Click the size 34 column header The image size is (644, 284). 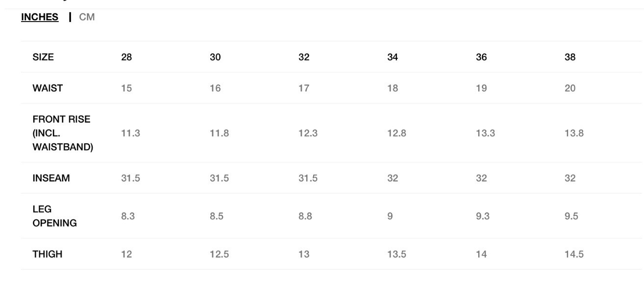pos(393,57)
